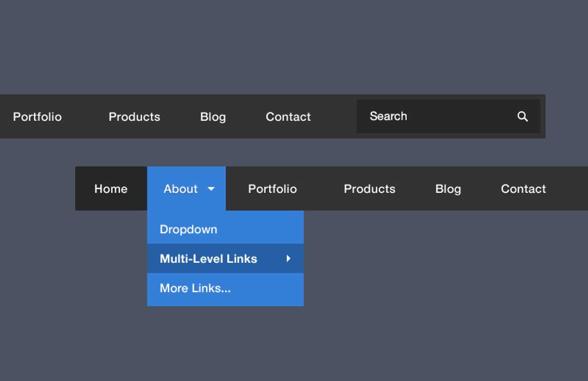Open Products in the upper navbar
Viewport: 588px width, 381px height.
tap(134, 117)
